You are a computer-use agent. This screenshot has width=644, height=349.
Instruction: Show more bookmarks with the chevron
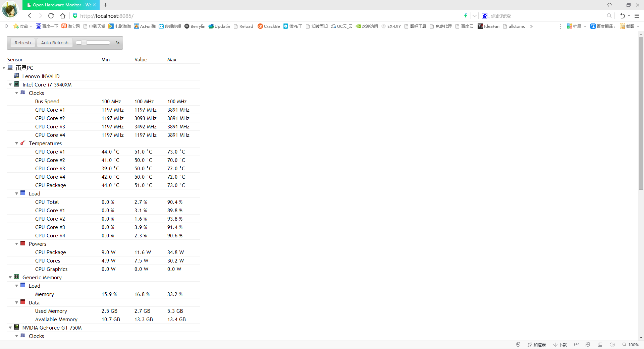531,26
